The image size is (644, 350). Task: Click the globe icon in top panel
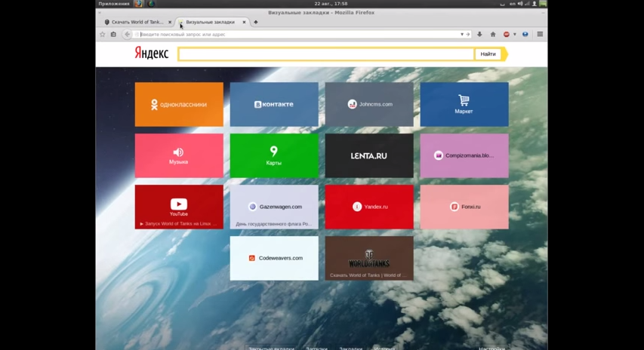click(151, 4)
